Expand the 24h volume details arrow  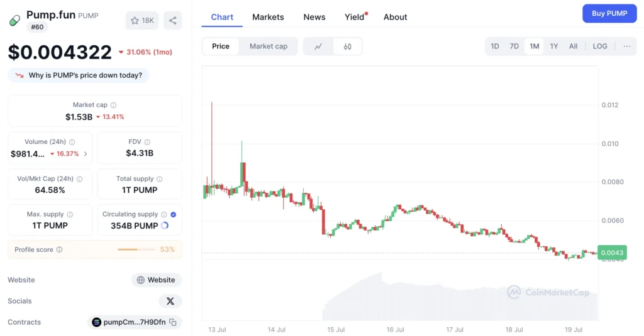pos(86,154)
